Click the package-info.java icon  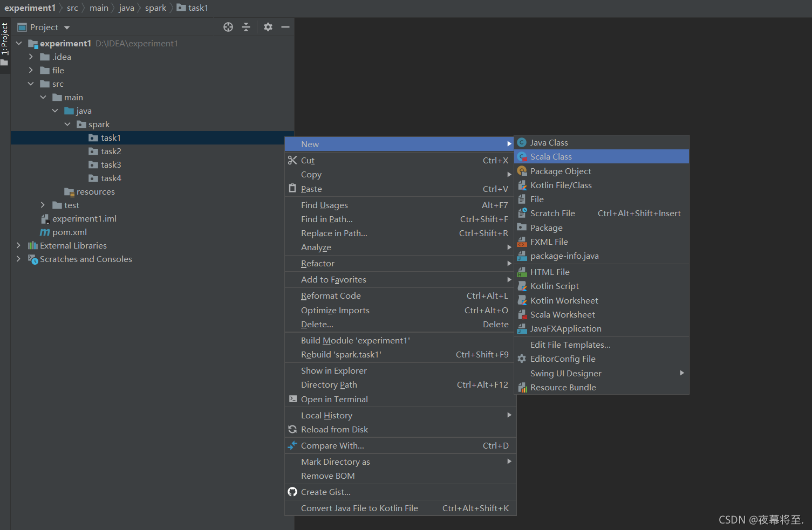[x=522, y=256]
